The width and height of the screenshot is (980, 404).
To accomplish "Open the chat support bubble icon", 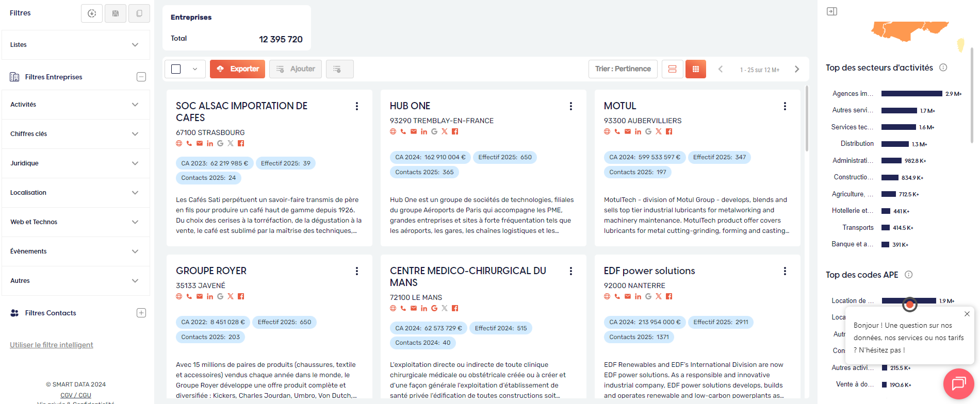I will [x=958, y=384].
